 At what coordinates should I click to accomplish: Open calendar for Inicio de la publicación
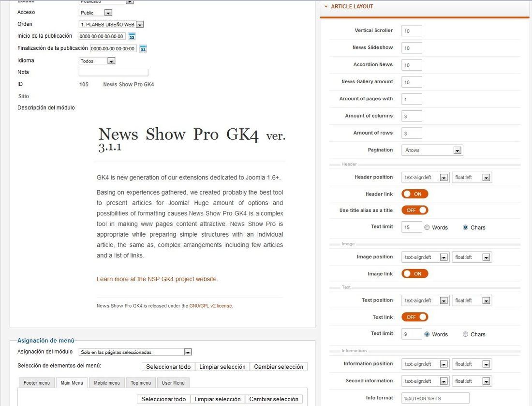click(x=132, y=36)
